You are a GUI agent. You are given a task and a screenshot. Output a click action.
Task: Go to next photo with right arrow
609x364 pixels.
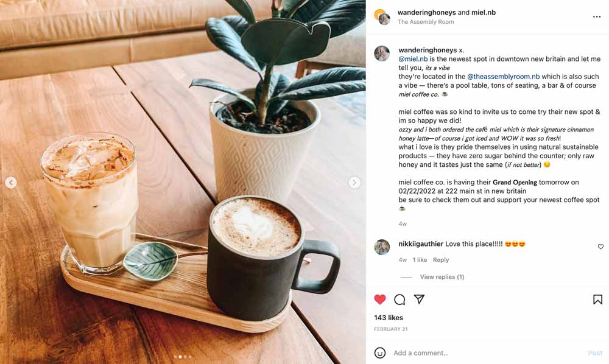pos(354,182)
